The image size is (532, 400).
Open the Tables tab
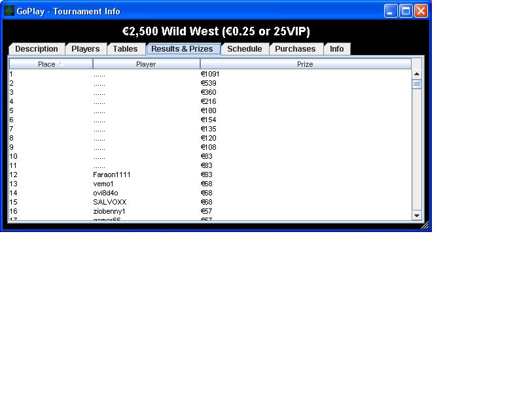tap(125, 49)
